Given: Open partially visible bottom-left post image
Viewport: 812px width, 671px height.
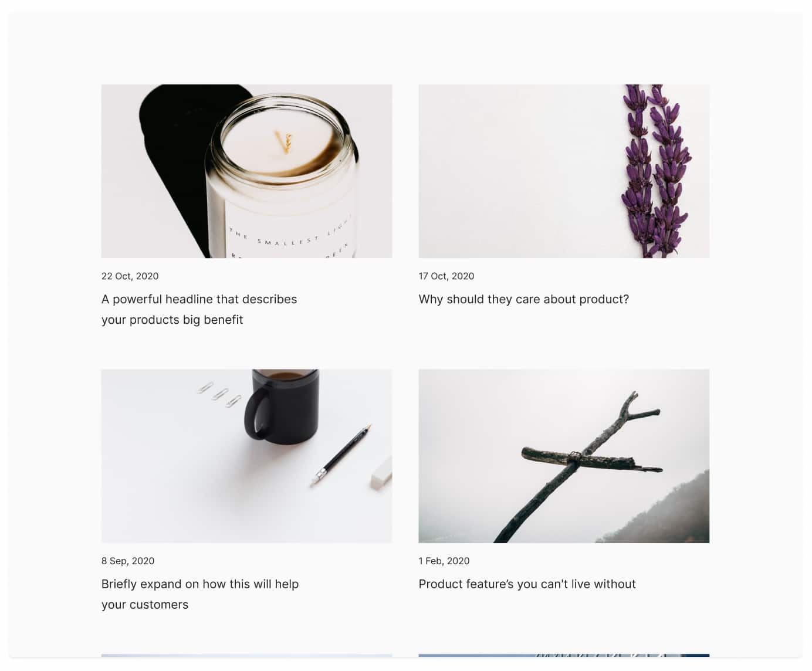Looking at the screenshot, I should point(246,655).
